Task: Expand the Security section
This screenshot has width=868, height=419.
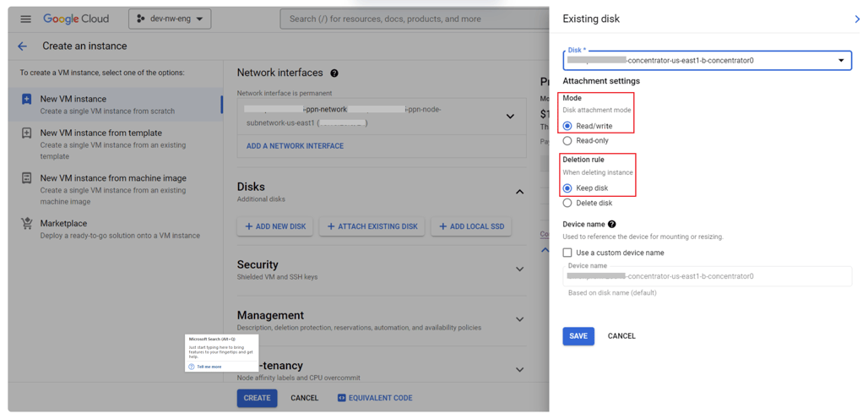Action: point(519,269)
